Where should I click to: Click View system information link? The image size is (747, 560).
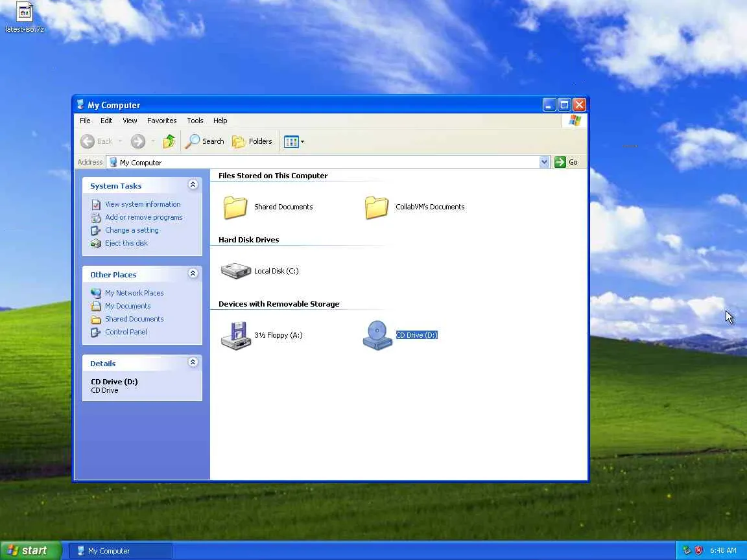(143, 204)
